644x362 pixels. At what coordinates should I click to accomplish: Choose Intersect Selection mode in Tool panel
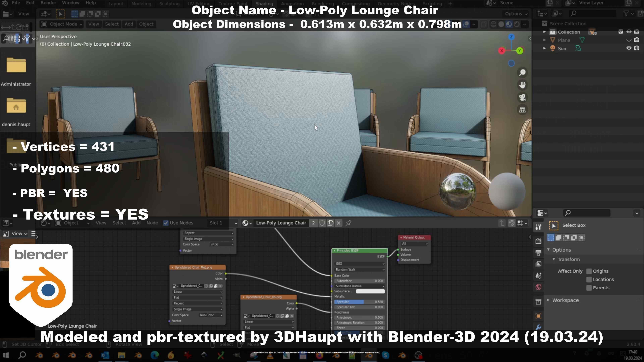coord(582,238)
